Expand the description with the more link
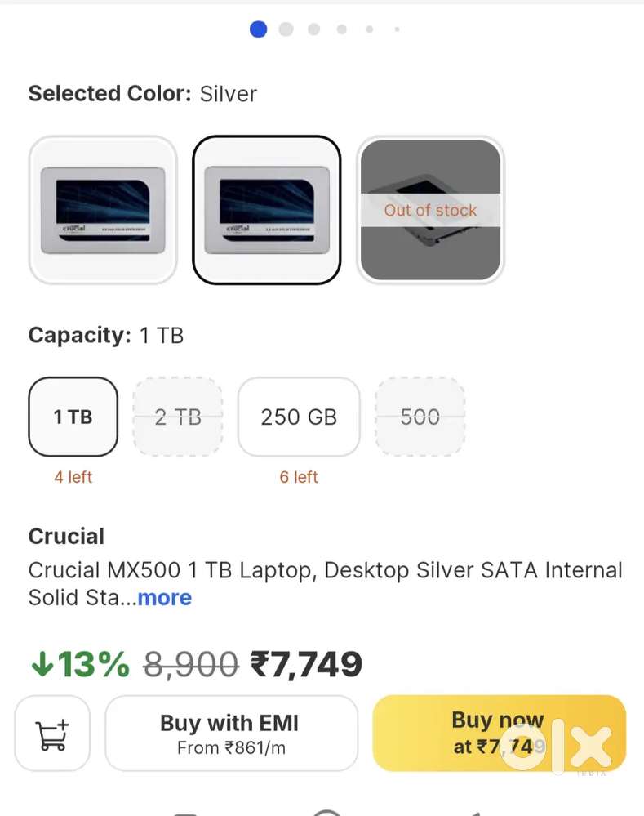The image size is (644, 816). coord(164,598)
